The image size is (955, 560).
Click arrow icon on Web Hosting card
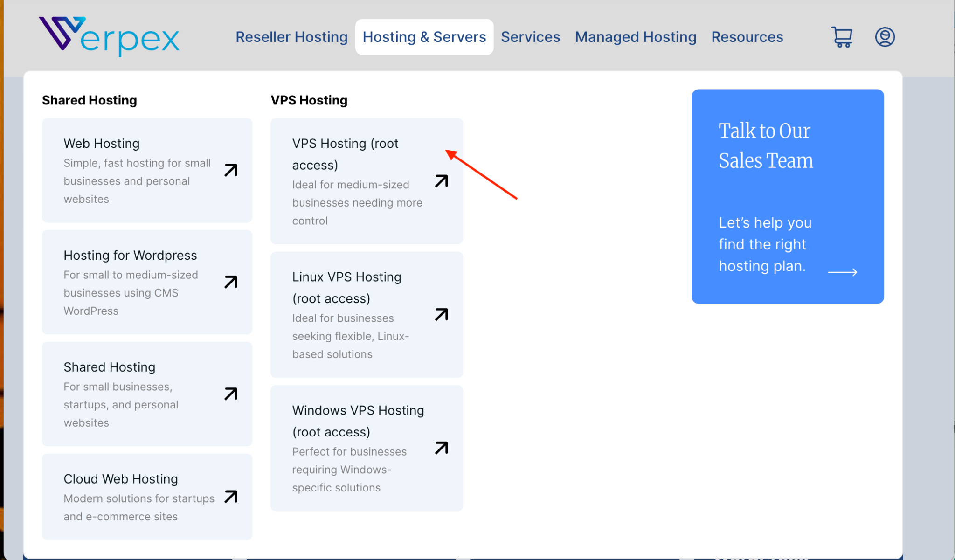pyautogui.click(x=231, y=170)
